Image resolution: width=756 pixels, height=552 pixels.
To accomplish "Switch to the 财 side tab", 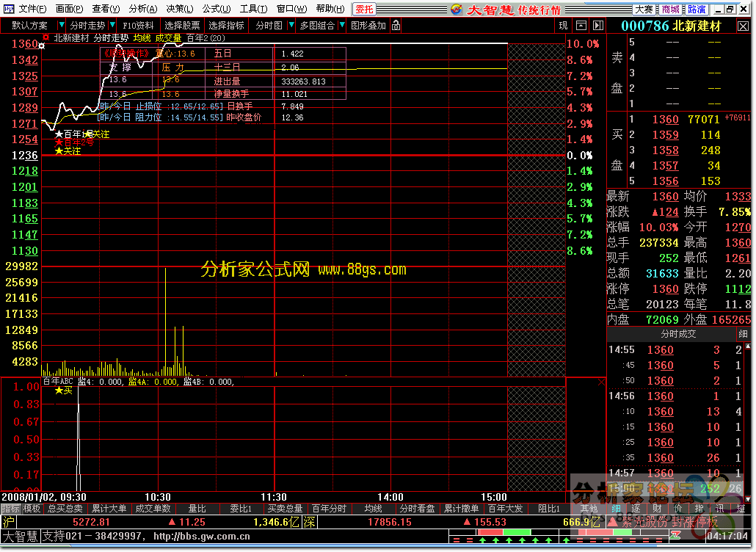I will [x=657, y=509].
